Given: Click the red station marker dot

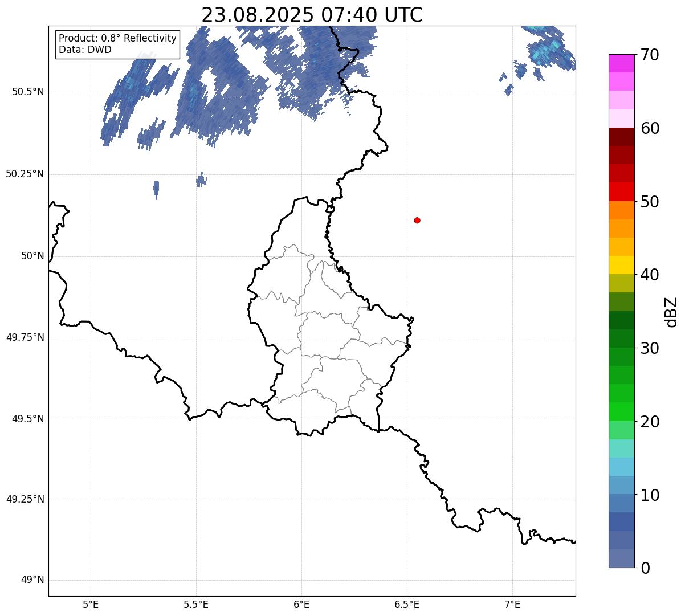Looking at the screenshot, I should pos(417,220).
